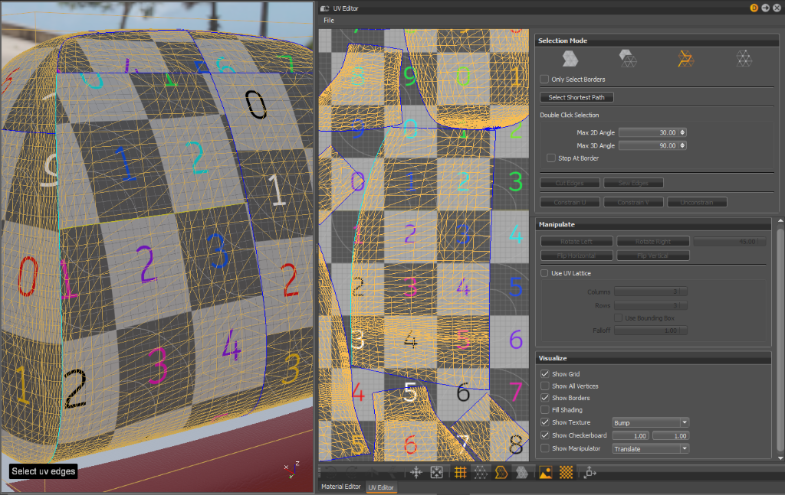The width and height of the screenshot is (785, 496).
Task: Click the Rotate Right button
Action: click(x=653, y=241)
